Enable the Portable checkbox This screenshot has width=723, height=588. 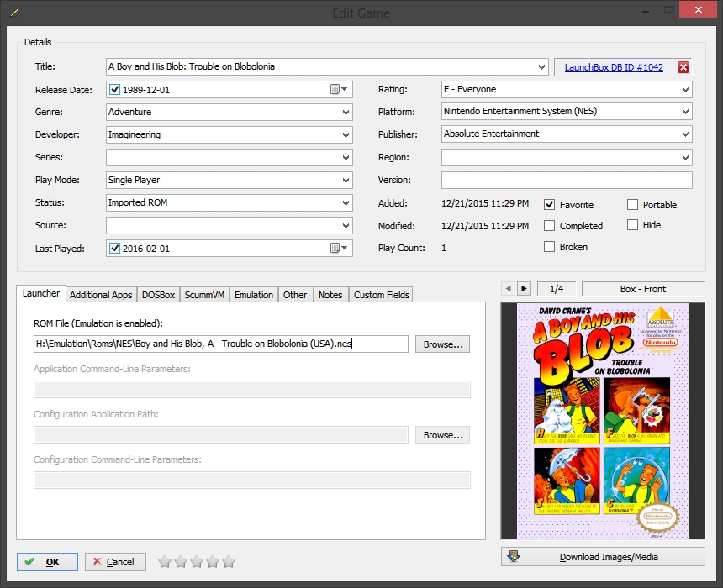632,205
